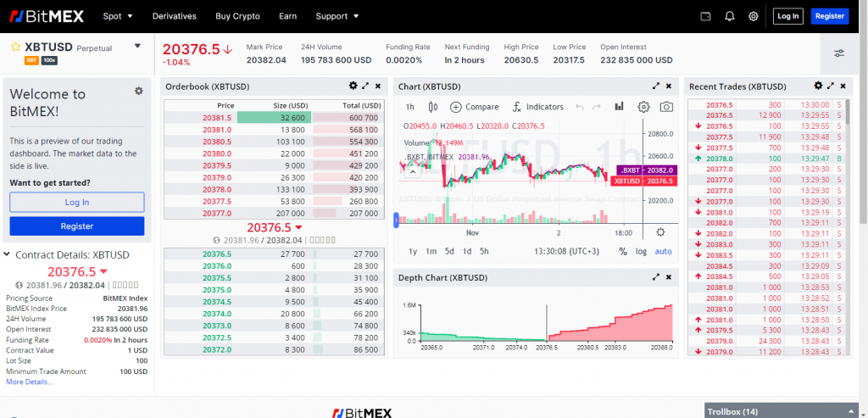Click bid price 20376.5 in orderbook
Screen dimensions: 868x418
coord(217,254)
